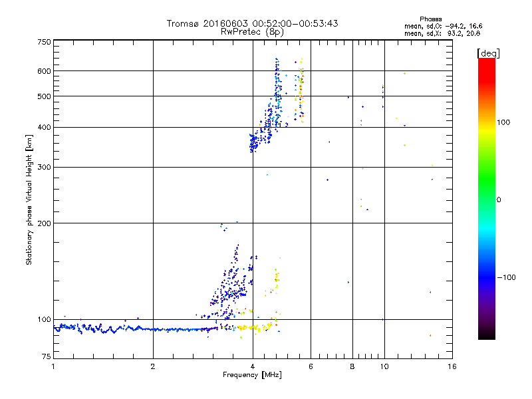The width and height of the screenshot is (532, 399).
Task: Click the y-axis title "Stationary phase Virtual Height [km]"
Action: 29,199
